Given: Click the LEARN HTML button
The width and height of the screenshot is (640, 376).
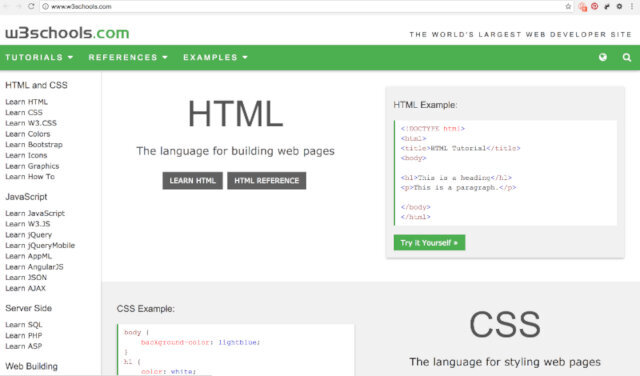Looking at the screenshot, I should tap(193, 180).
